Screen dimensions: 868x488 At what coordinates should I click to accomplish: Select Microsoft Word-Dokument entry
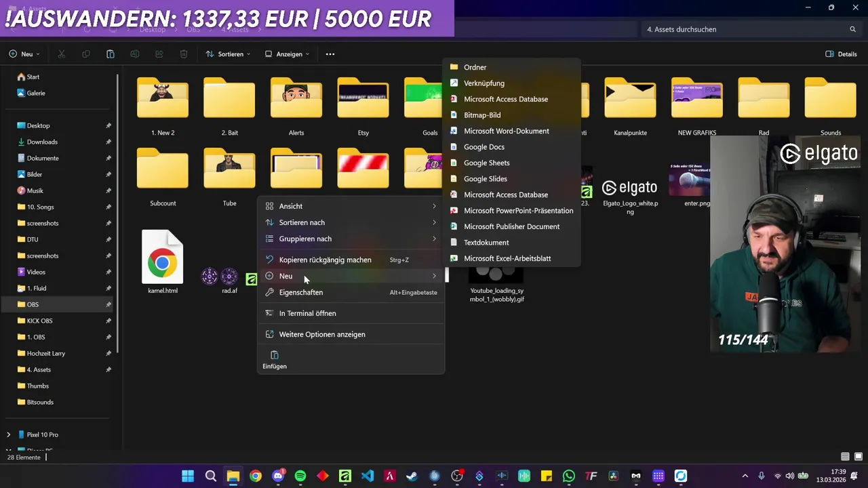pyautogui.click(x=511, y=131)
